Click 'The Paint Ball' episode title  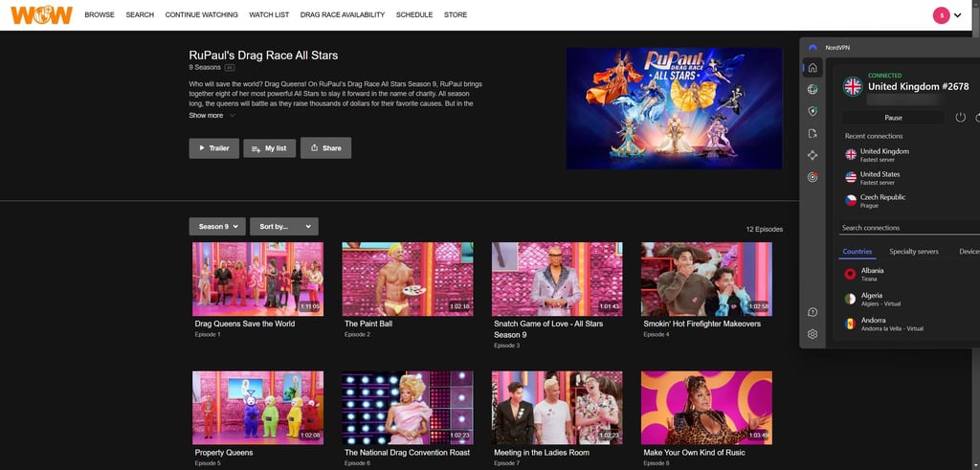368,324
